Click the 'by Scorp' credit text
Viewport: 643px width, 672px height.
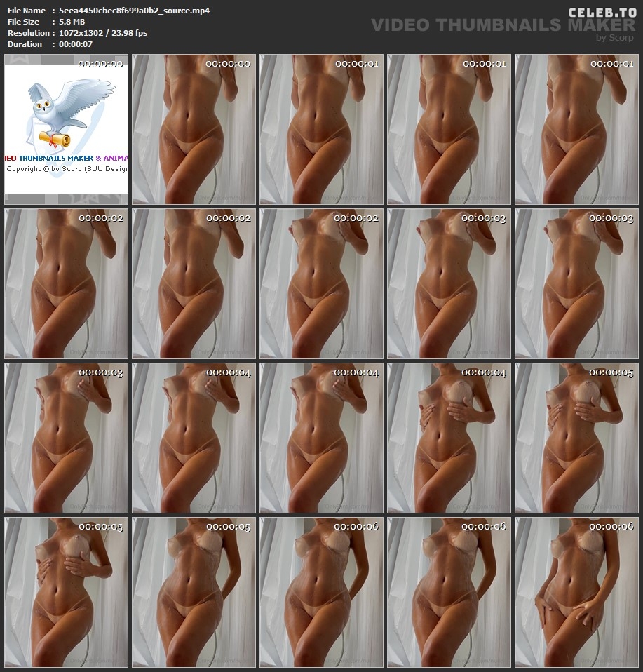tap(614, 38)
